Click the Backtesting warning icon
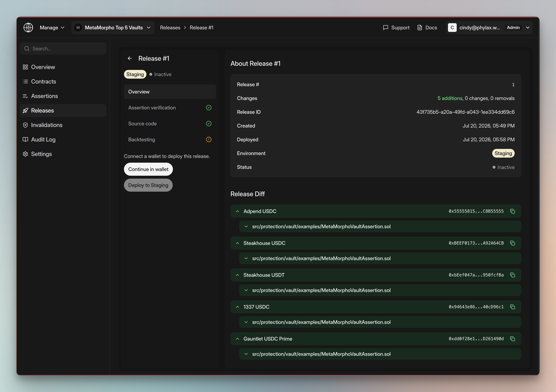 (x=209, y=140)
